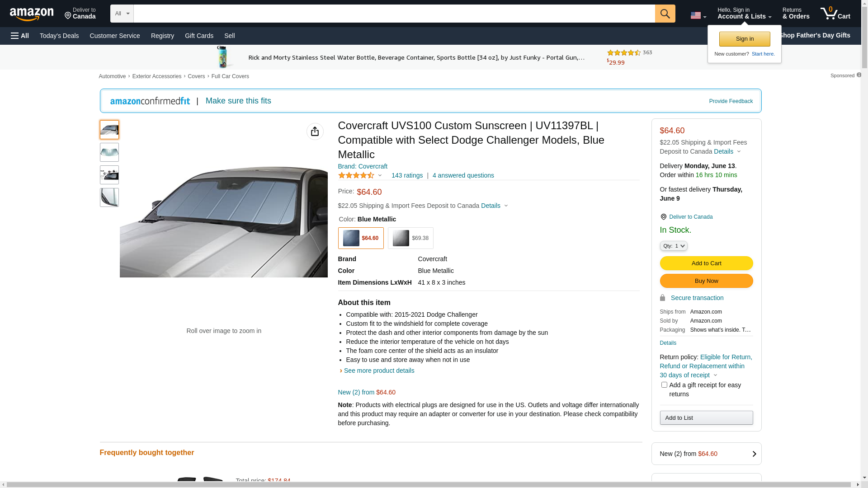Click the Add to Cart button
Viewport: 868px width, 488px height.
click(706, 263)
